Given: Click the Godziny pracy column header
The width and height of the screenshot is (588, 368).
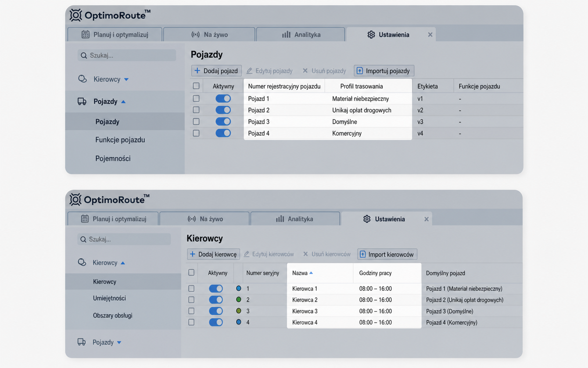Looking at the screenshot, I should [x=376, y=273].
